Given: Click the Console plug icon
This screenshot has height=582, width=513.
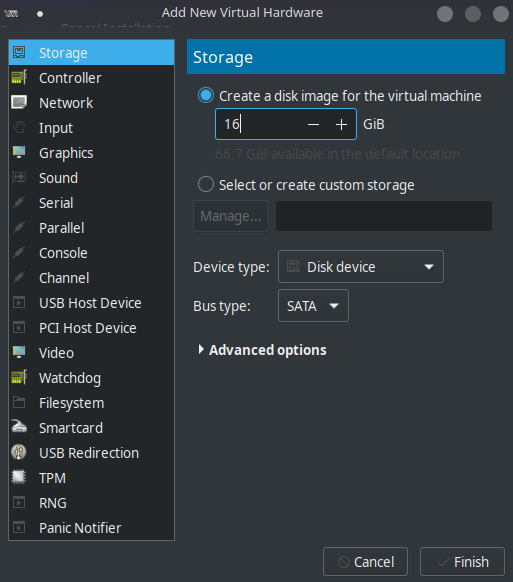Looking at the screenshot, I should 19,252.
